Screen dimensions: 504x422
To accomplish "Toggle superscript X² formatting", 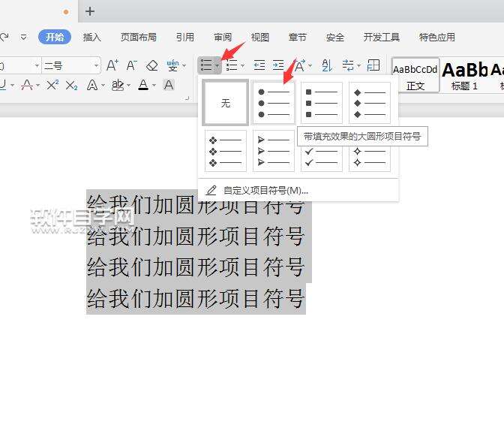I will (52, 86).
